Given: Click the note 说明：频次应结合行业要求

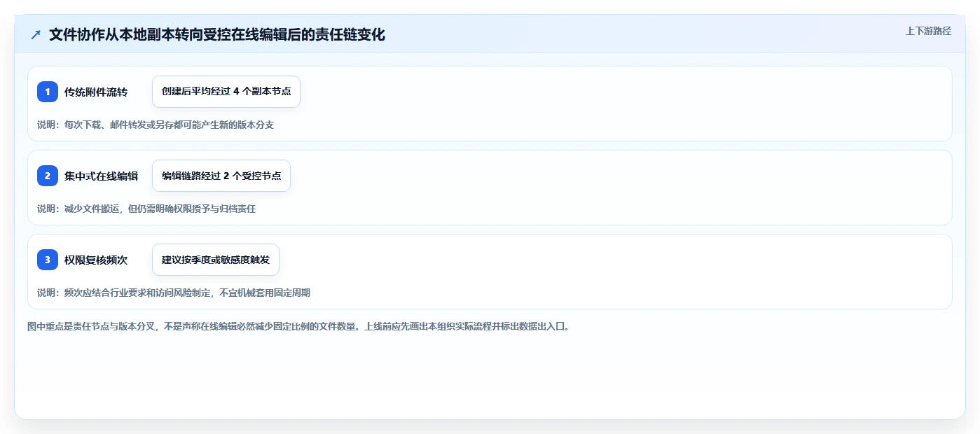Looking at the screenshot, I should (x=174, y=293).
